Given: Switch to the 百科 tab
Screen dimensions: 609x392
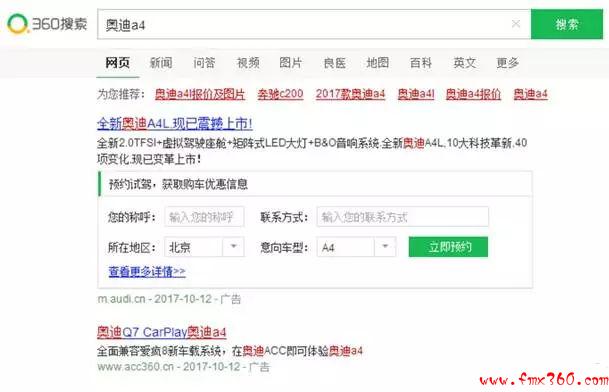Looking at the screenshot, I should click(x=421, y=63).
